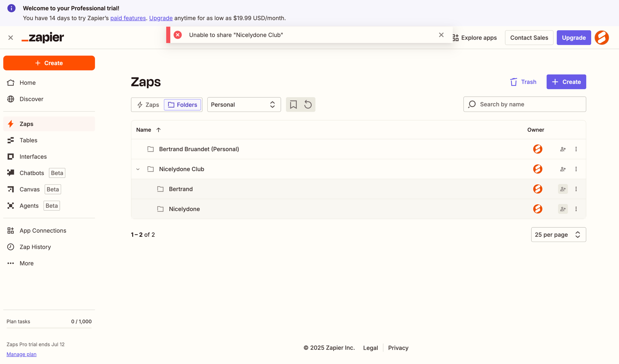Open Explore apps
The height and width of the screenshot is (364, 619).
(x=475, y=38)
